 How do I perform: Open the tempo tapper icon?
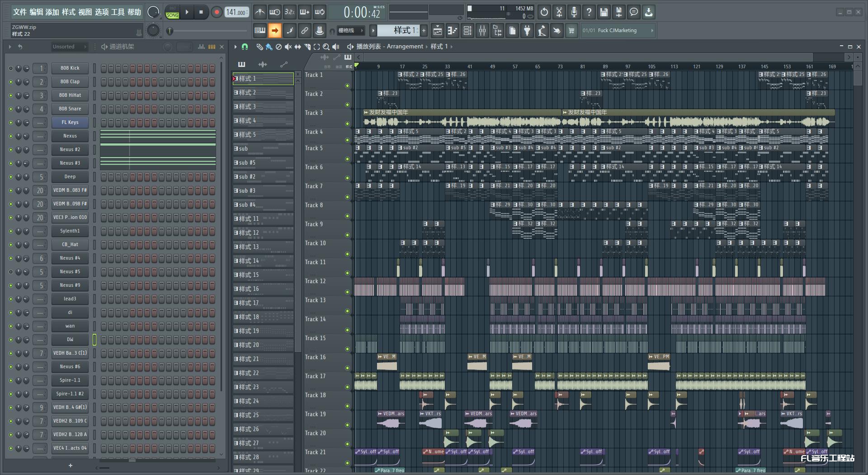pos(542,30)
